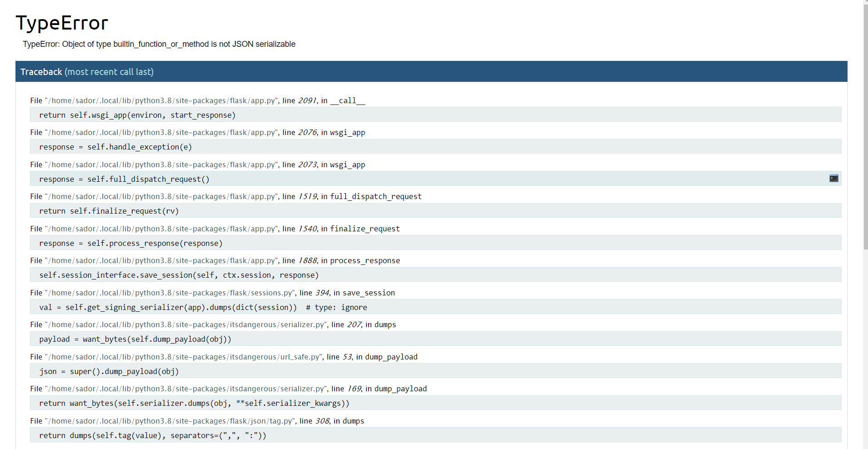
Task: Click the File line 1519 full_dispatch_request entry
Action: (226, 196)
